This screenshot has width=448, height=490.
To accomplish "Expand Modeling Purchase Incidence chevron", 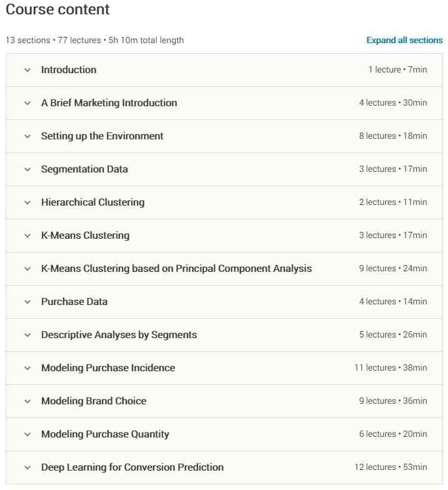I will (27, 368).
